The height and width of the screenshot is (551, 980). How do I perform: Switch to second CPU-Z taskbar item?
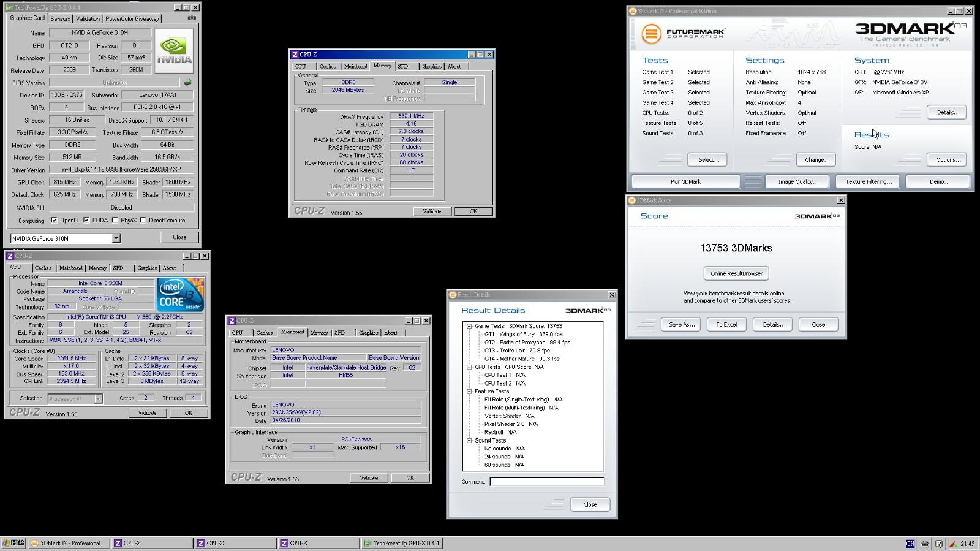[235, 543]
